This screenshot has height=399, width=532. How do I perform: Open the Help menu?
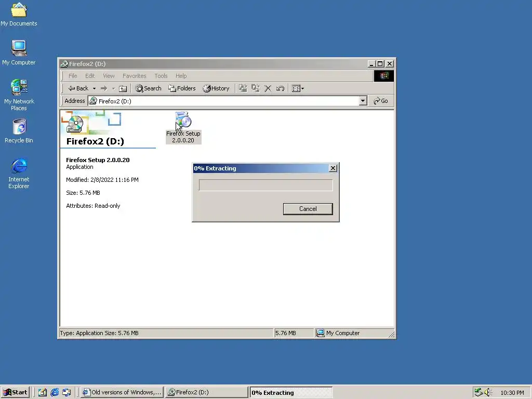pos(181,76)
